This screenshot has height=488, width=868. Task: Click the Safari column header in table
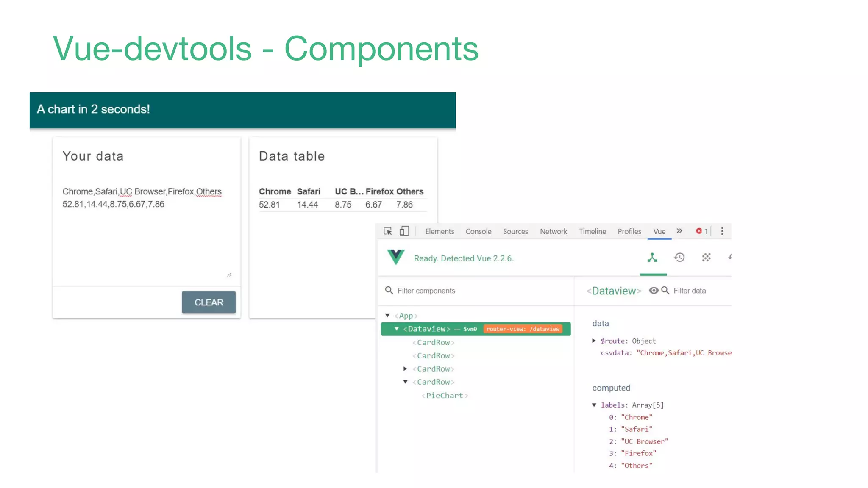309,191
